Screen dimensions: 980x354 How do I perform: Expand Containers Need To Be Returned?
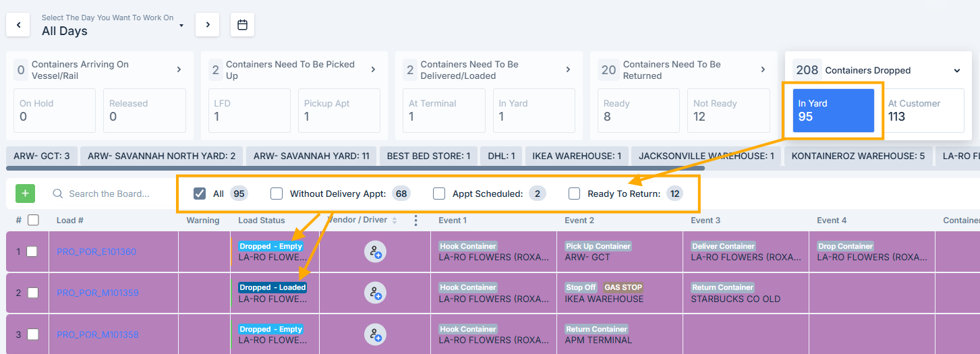763,69
